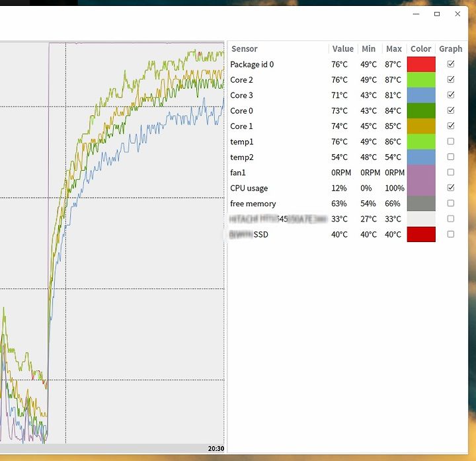Toggle Core 3 graph checkbox
This screenshot has height=461, width=476.
point(450,95)
